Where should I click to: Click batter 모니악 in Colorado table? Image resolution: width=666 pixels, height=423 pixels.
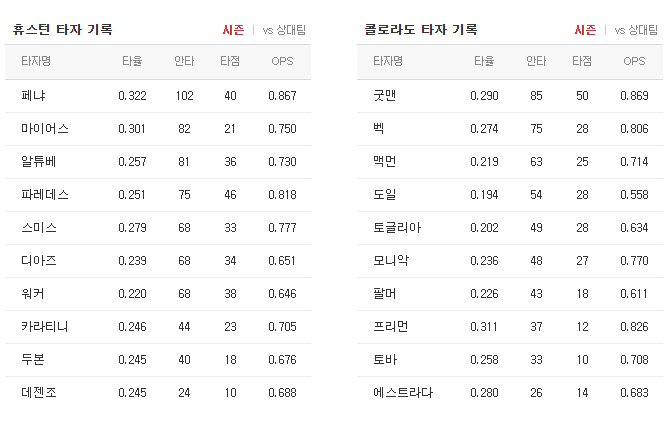(391, 261)
